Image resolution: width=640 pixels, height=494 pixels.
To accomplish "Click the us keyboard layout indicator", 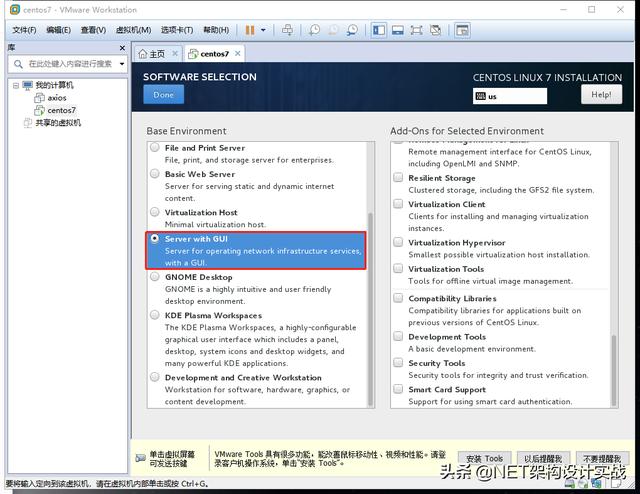I will pos(510,96).
